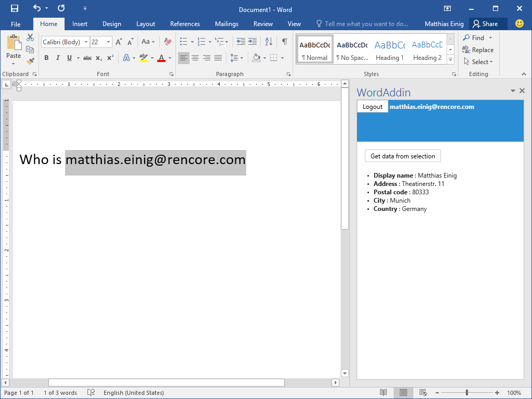The height and width of the screenshot is (399, 532).
Task: Click Replace in the Editing group
Action: pyautogui.click(x=478, y=50)
